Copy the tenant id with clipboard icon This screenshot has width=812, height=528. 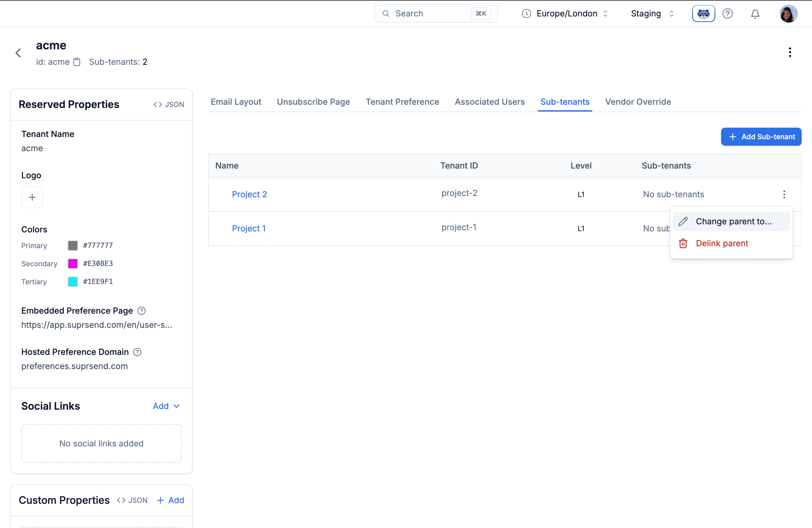(77, 62)
